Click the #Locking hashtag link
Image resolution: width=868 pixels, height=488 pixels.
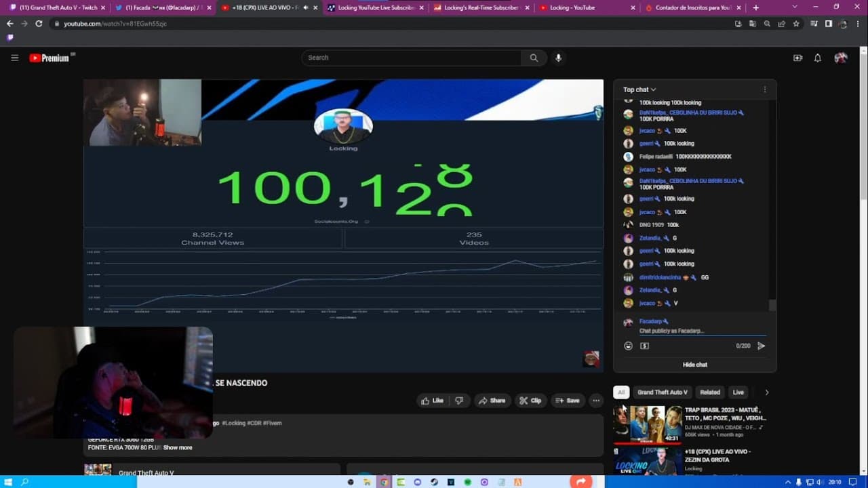[x=234, y=423]
